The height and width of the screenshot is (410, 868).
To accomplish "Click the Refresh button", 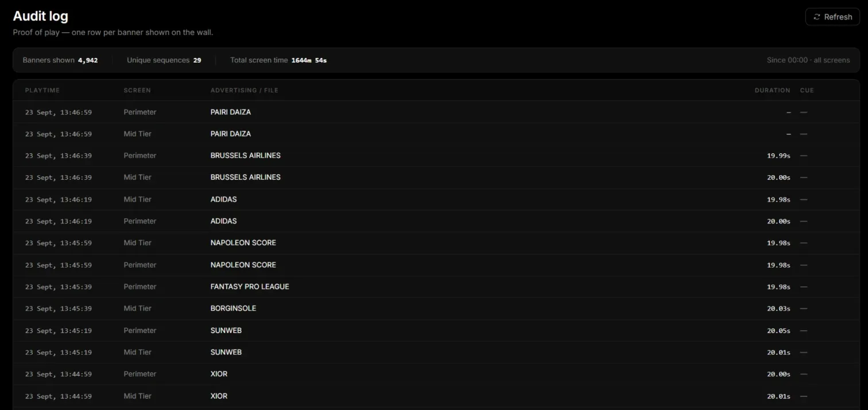I will pyautogui.click(x=832, y=17).
